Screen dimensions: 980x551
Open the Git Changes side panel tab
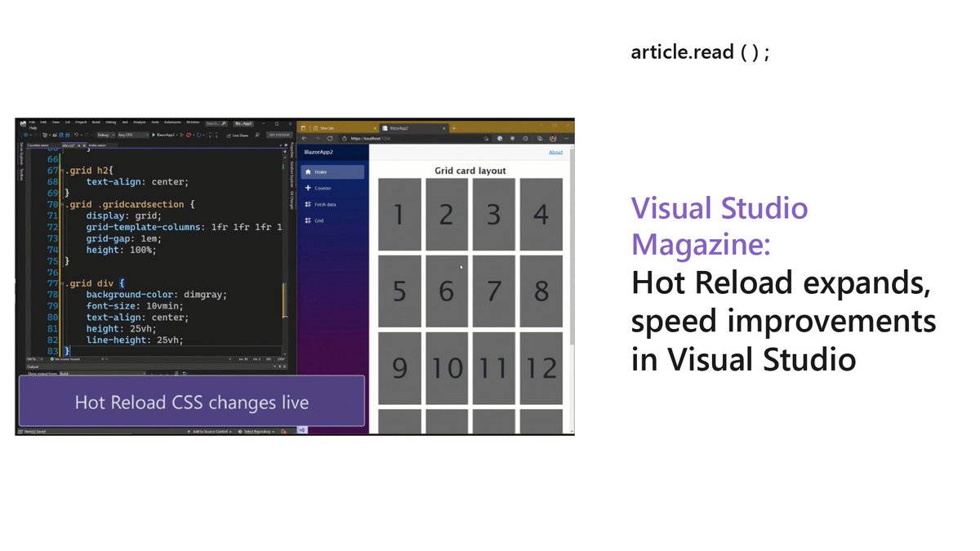291,201
